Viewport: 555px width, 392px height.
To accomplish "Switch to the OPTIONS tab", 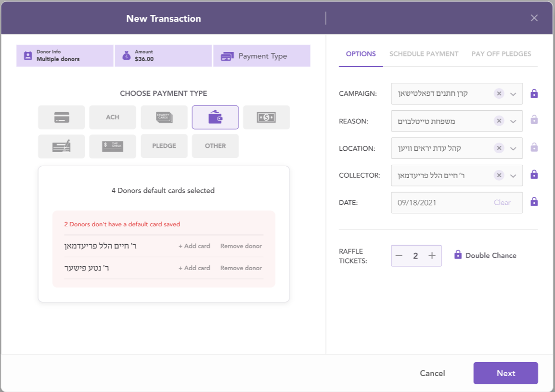I will click(361, 54).
